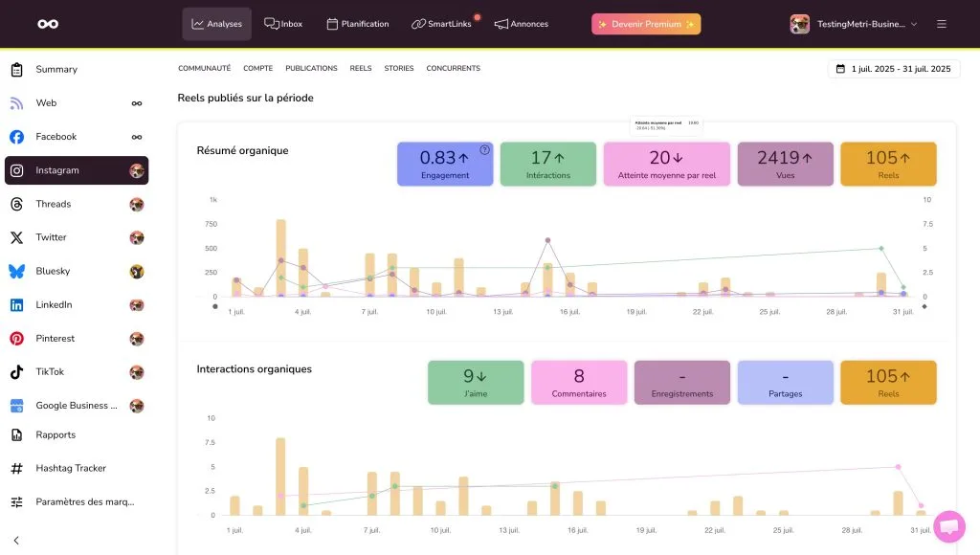
Task: Collapse the left sidebar with chevron
Action: click(x=16, y=541)
